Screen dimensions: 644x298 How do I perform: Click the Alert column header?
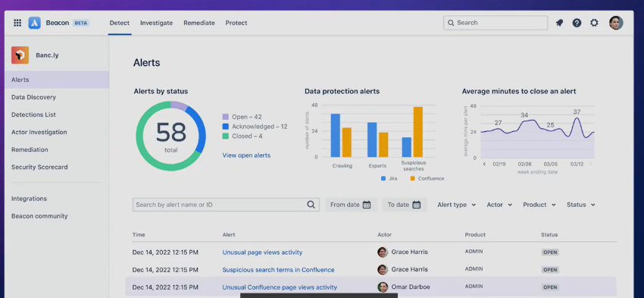pos(229,235)
